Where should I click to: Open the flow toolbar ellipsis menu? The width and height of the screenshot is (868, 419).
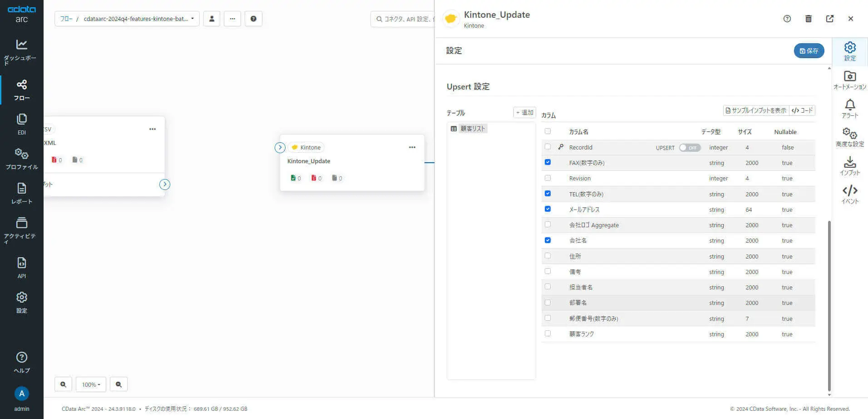click(232, 19)
